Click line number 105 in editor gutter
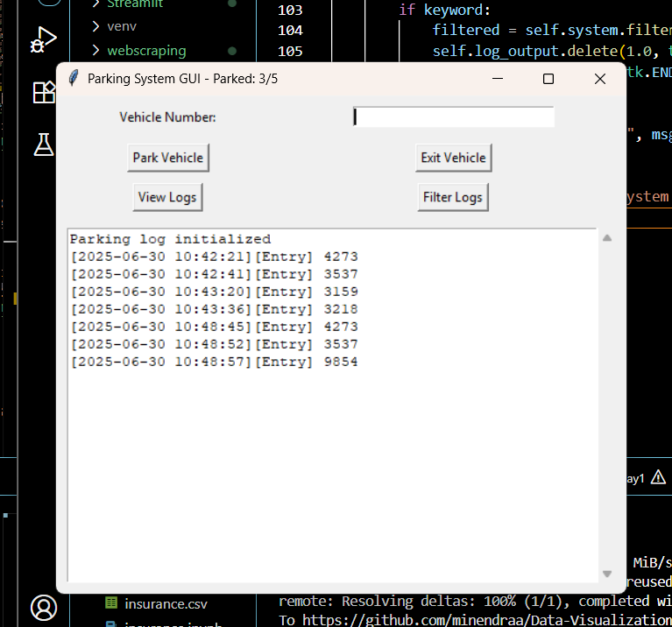 (290, 52)
